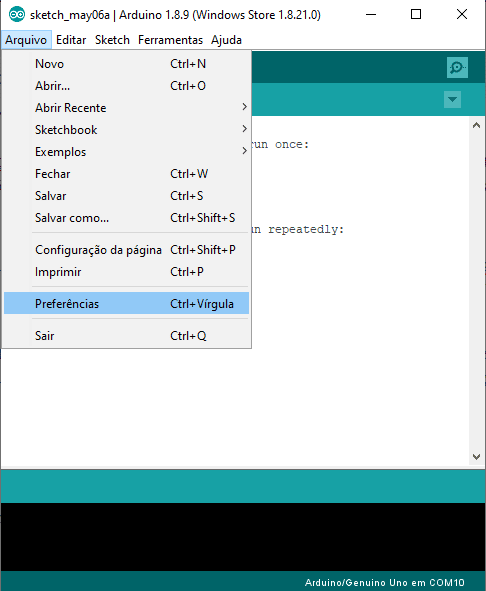Open the Ferramentas menu
This screenshot has height=591, width=486.
click(170, 40)
